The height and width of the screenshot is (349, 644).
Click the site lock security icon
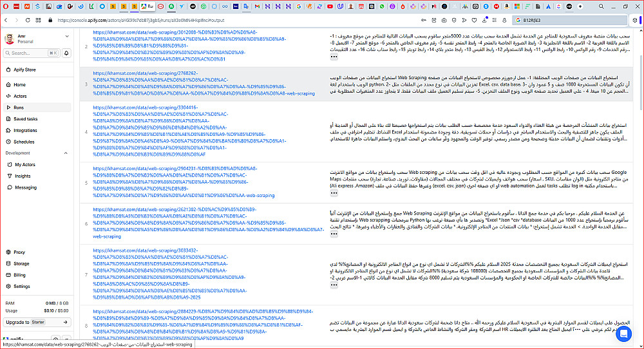click(50, 20)
